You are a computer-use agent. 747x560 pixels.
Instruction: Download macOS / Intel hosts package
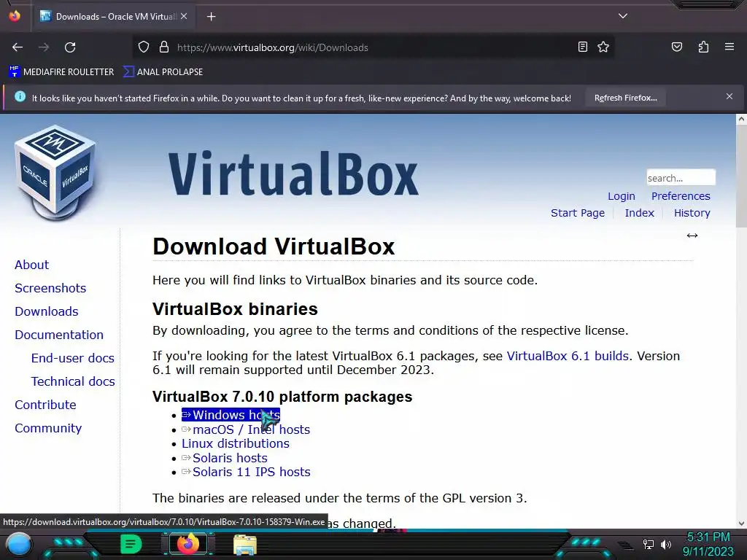coord(246,429)
